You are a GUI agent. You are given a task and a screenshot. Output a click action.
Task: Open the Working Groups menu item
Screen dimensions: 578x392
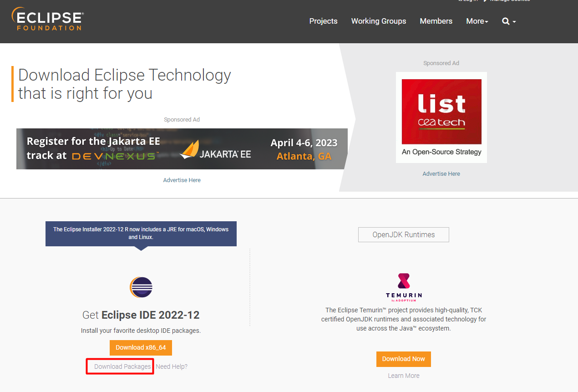tap(379, 21)
